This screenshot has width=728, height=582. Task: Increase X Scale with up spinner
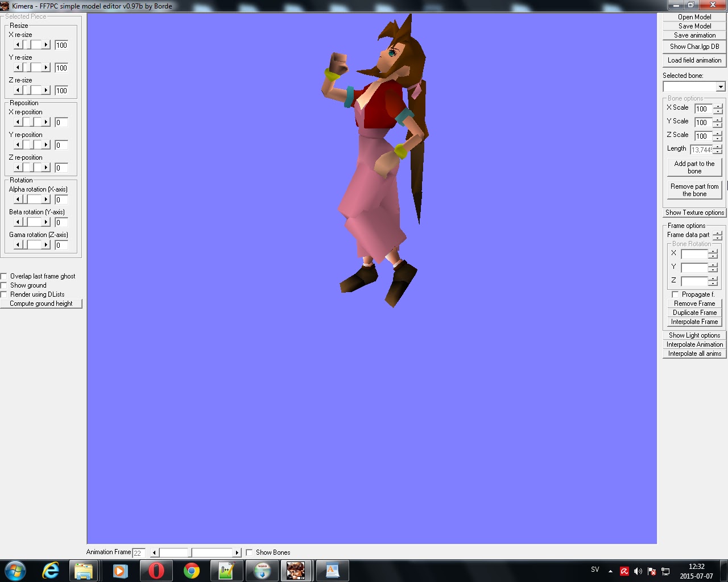point(718,106)
